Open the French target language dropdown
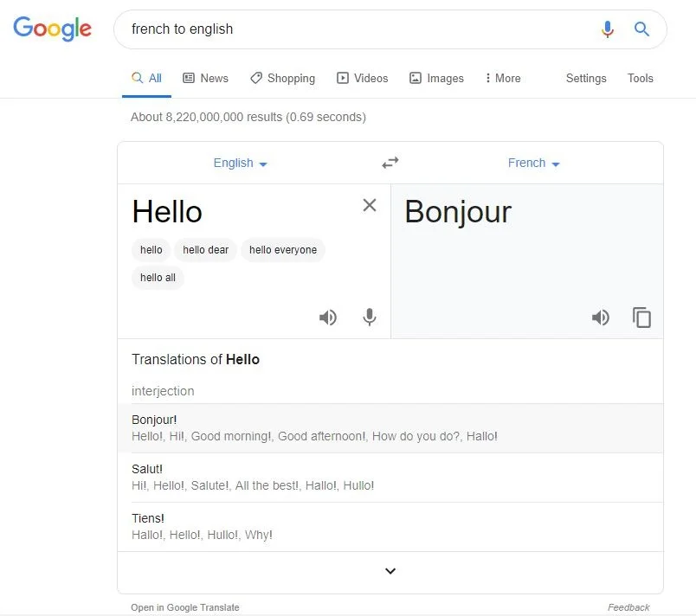The image size is (696, 616). (x=532, y=163)
